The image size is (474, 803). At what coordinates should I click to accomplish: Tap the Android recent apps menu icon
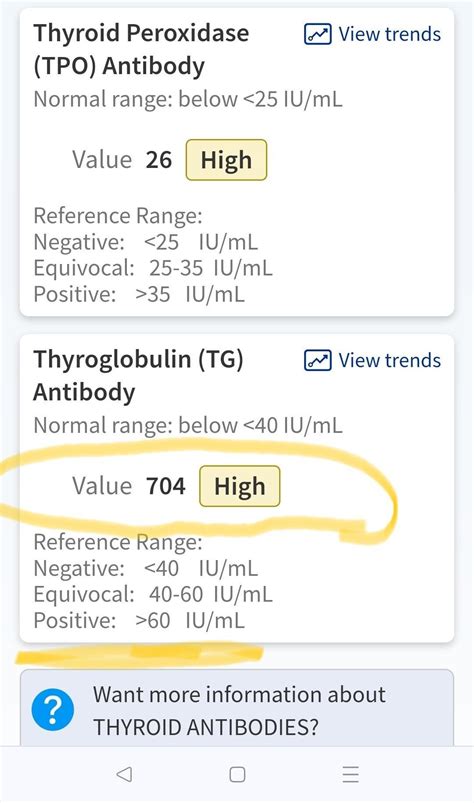point(350,774)
